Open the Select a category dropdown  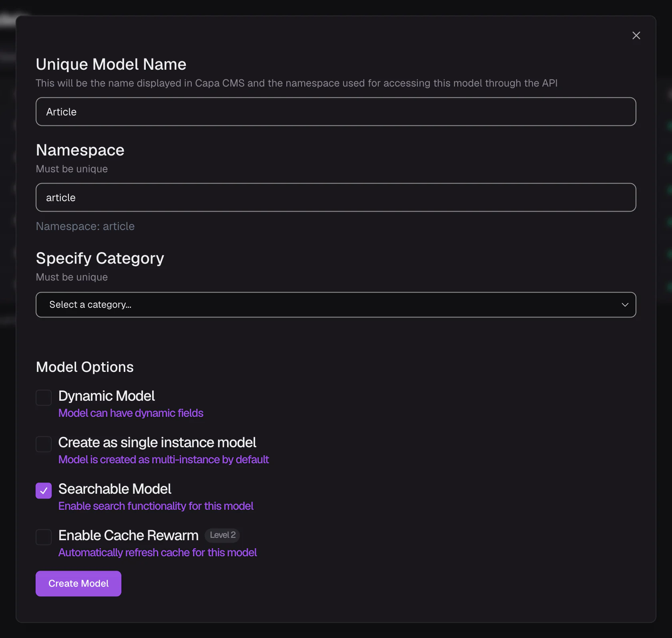click(336, 305)
